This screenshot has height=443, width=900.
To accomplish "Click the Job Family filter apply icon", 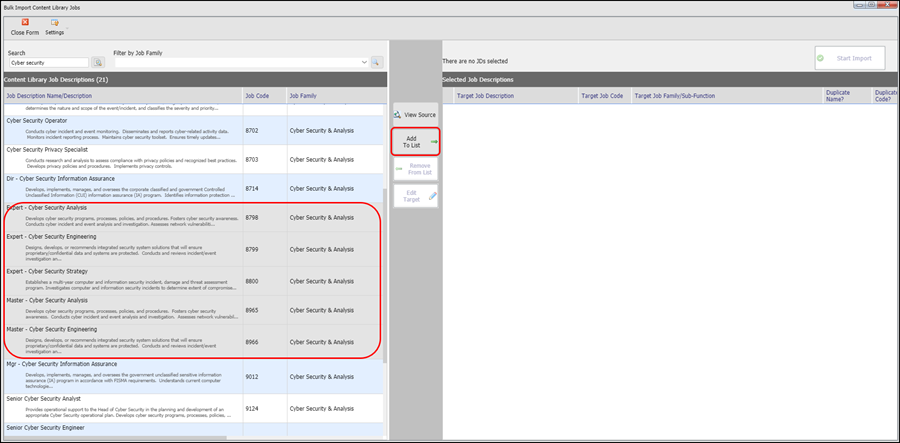I will [377, 62].
